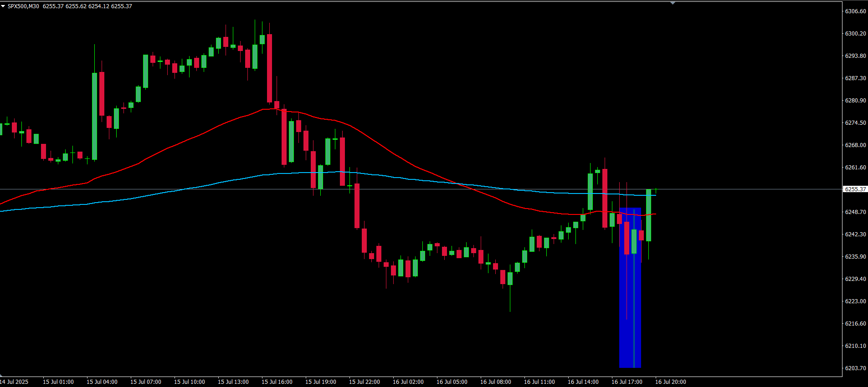Click the current price label 6255.37 on axis
The height and width of the screenshot is (387, 868).
point(855,189)
